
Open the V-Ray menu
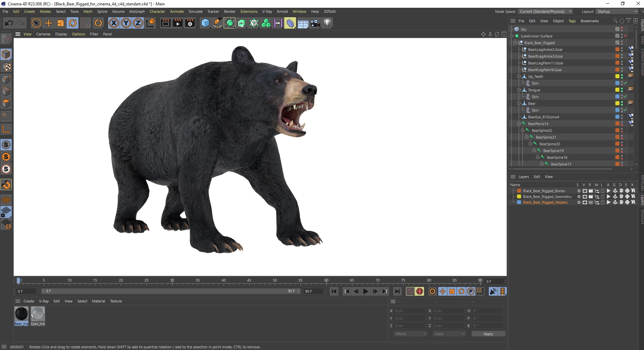[x=267, y=11]
